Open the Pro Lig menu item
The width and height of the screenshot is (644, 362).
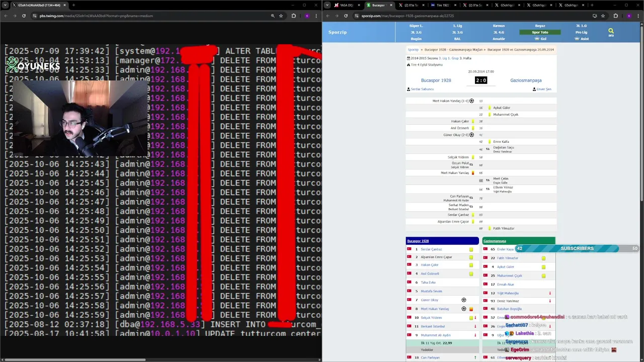pyautogui.click(x=581, y=32)
